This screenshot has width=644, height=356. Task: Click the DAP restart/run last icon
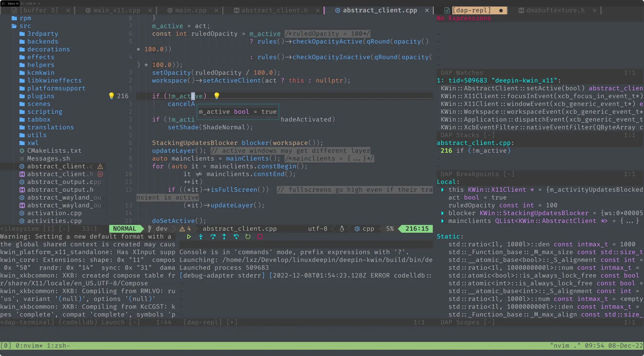tap(248, 236)
